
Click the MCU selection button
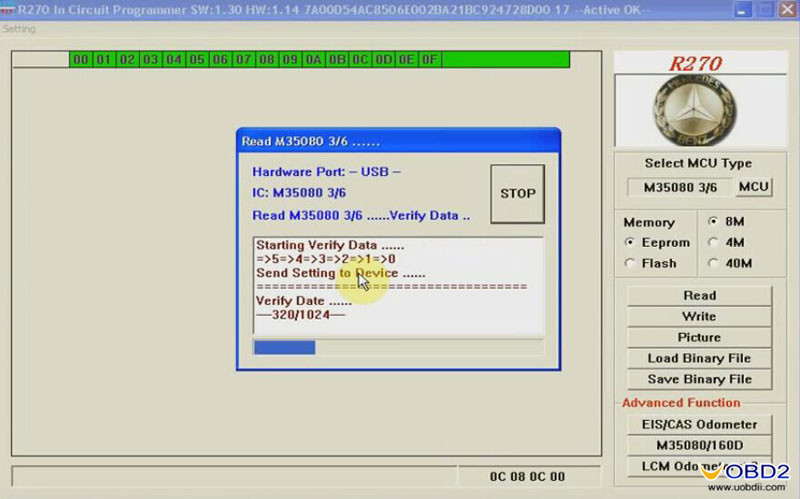coord(754,187)
